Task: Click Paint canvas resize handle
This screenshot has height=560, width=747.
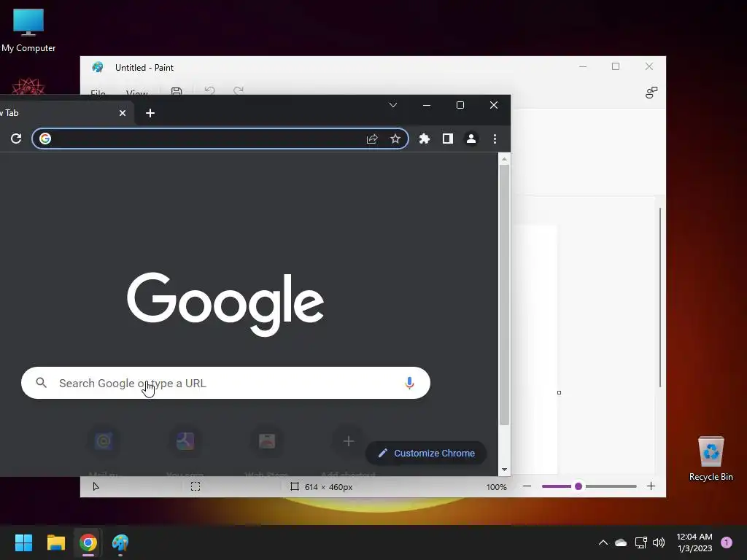Action: tap(559, 393)
